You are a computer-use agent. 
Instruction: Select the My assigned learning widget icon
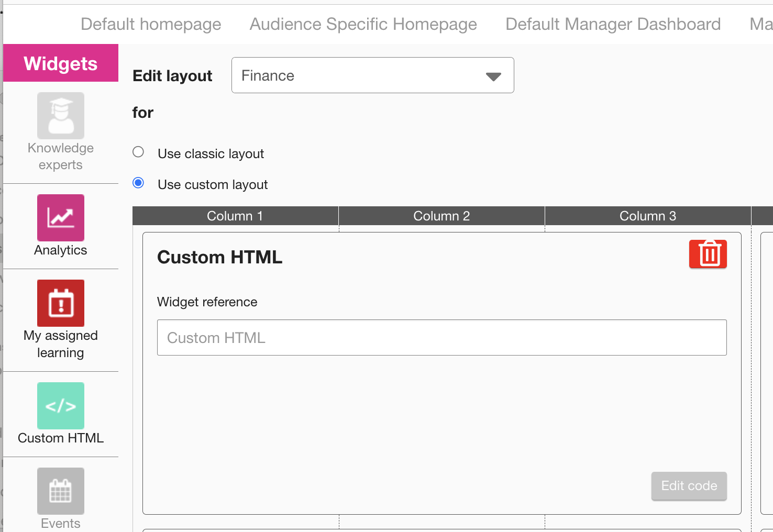(61, 303)
